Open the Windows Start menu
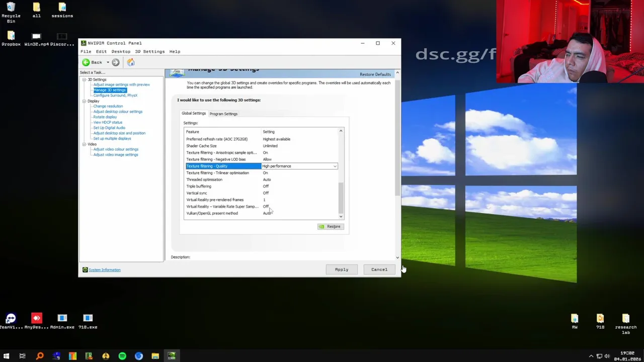 [x=7, y=356]
